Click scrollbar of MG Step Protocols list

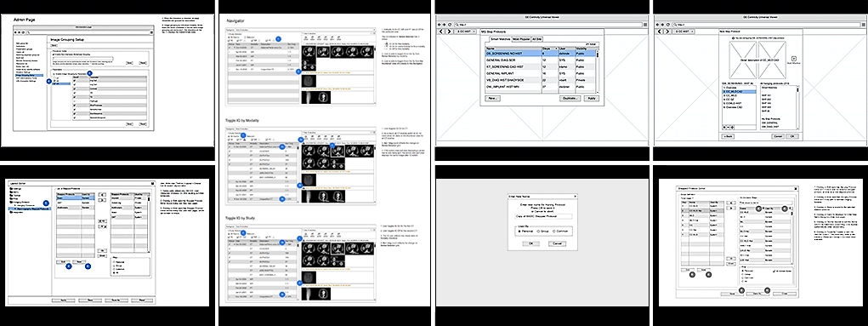click(598, 71)
